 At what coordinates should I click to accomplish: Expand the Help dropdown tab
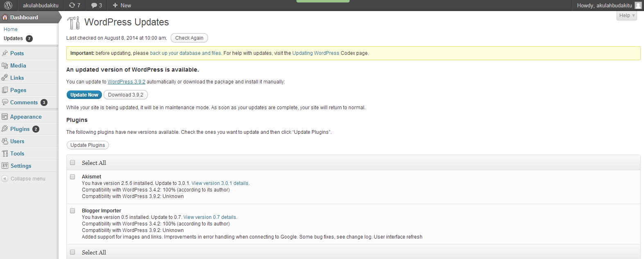click(x=626, y=16)
